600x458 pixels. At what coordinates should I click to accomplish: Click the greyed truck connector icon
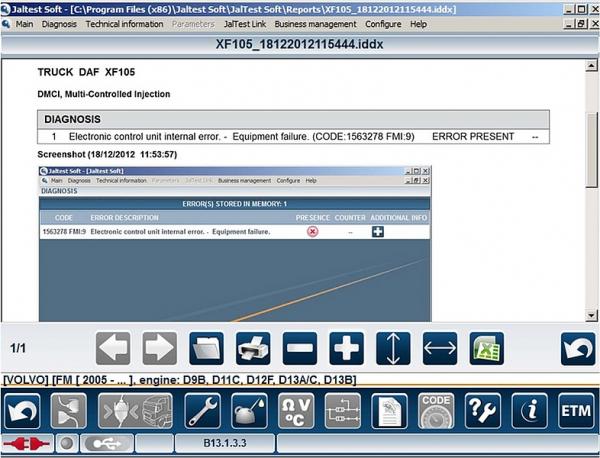pos(135,411)
